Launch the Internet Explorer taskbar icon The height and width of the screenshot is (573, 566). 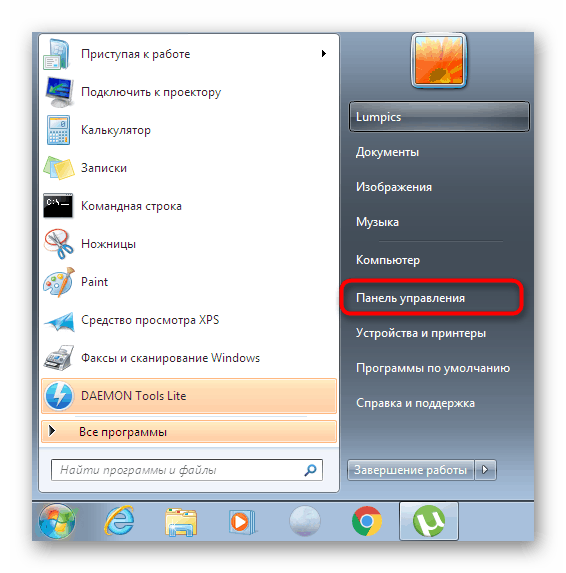pos(119,521)
